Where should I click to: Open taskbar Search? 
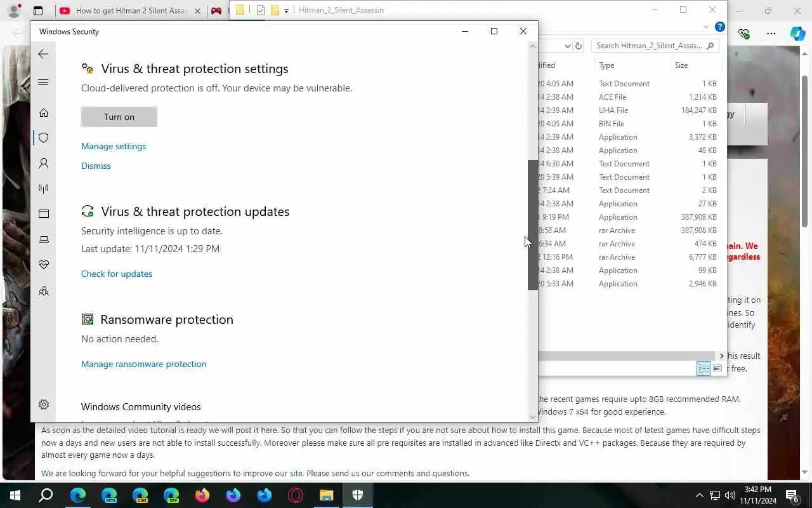[46, 495]
